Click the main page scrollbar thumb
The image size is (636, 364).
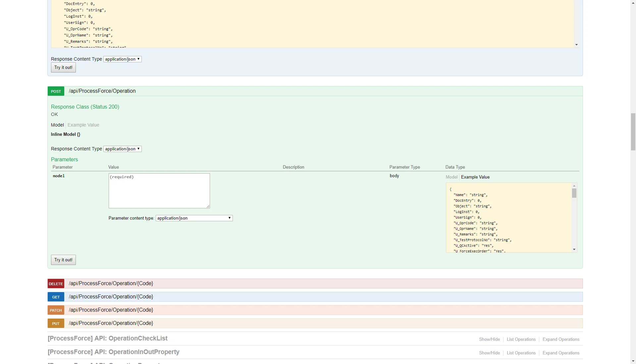[x=633, y=131]
